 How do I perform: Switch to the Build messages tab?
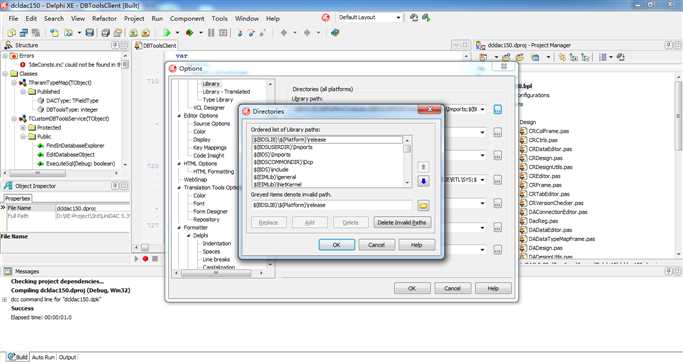click(18, 357)
